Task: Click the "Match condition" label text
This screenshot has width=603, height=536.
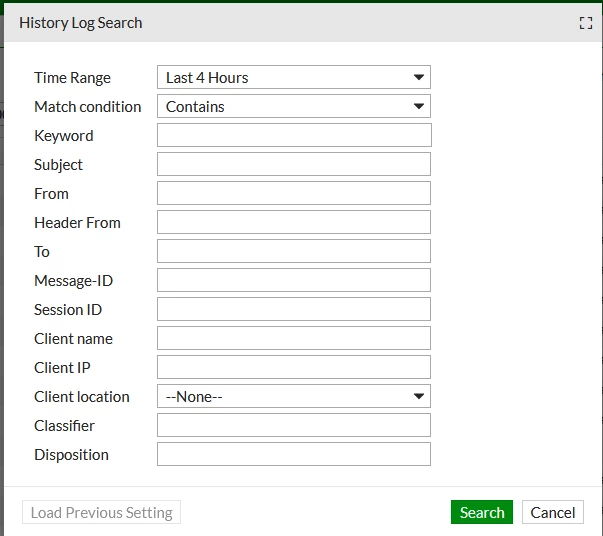Action: [88, 107]
